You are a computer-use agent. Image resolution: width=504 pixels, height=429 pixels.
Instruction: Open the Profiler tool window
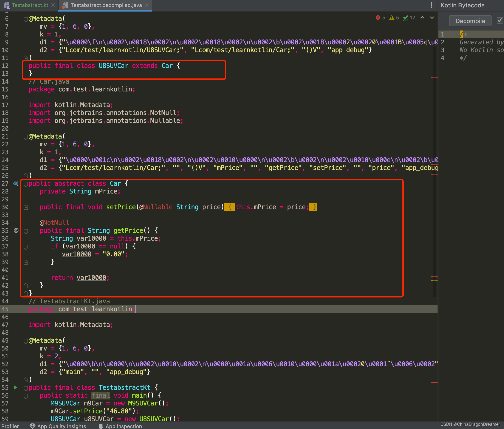coord(10,426)
